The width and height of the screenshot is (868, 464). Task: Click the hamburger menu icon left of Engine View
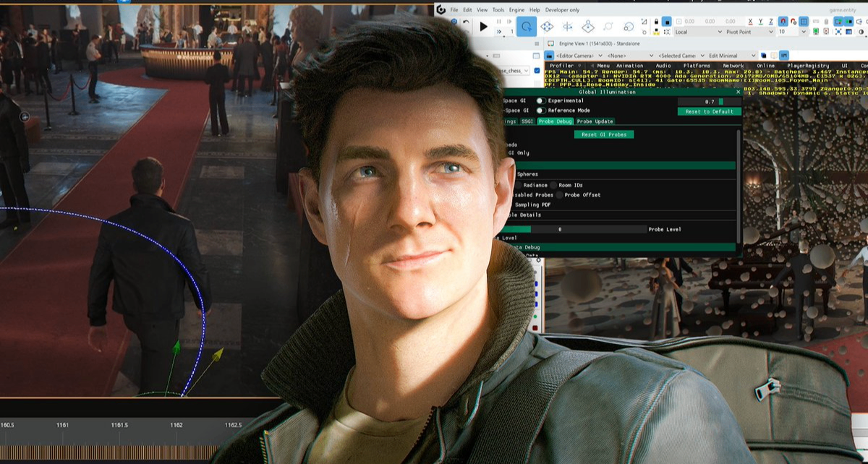pyautogui.click(x=537, y=43)
